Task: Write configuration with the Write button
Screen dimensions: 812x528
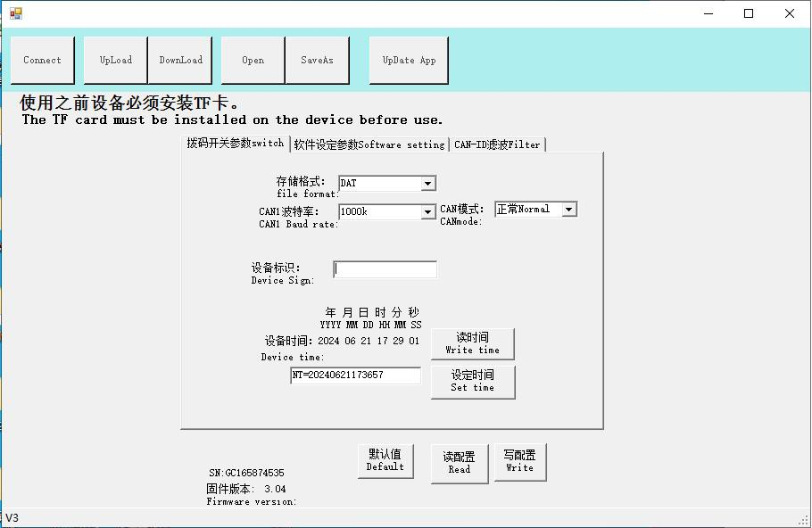Action: point(519,461)
